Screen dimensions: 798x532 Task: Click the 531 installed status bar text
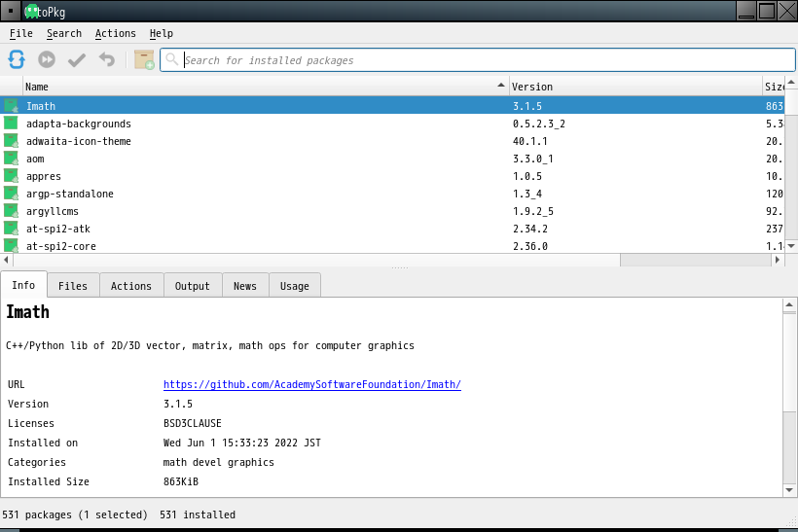[x=198, y=514]
